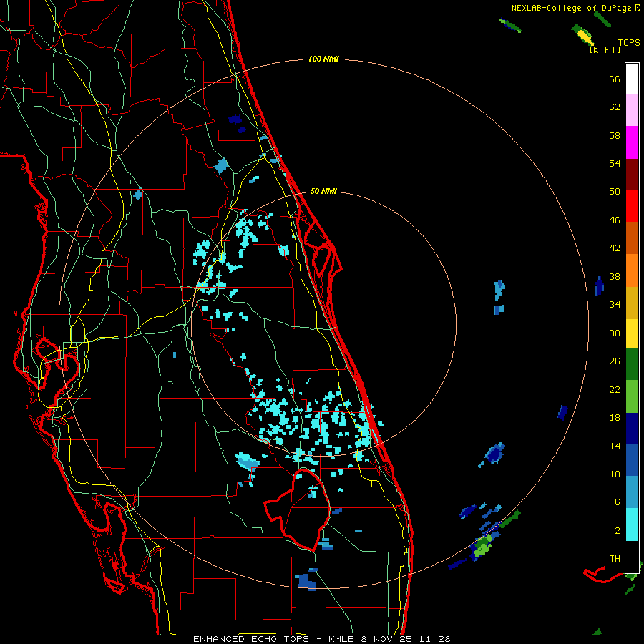
Task: Select the dark orange legend color band
Action: tap(632, 238)
